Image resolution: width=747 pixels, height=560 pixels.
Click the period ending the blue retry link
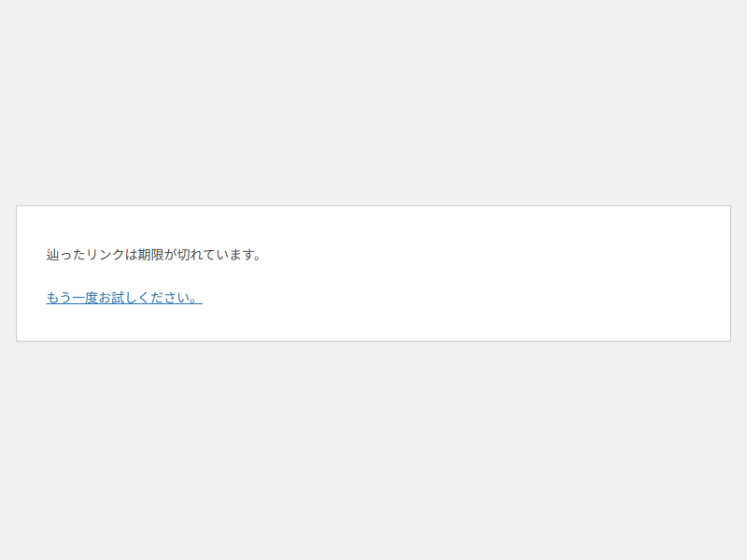click(194, 300)
